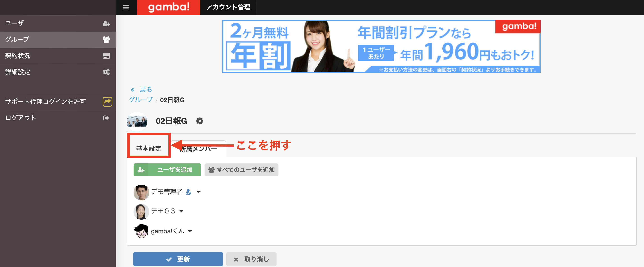
Task: Click gamba!くん avatar icon
Action: pyautogui.click(x=141, y=231)
